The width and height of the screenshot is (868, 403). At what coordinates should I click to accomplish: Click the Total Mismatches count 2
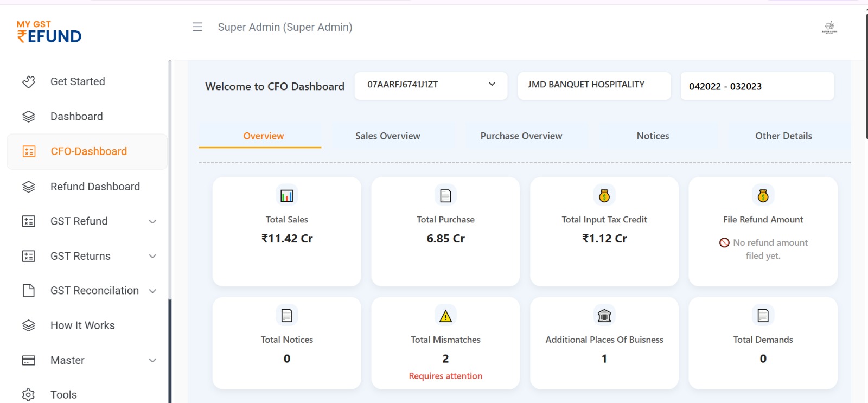pos(445,359)
